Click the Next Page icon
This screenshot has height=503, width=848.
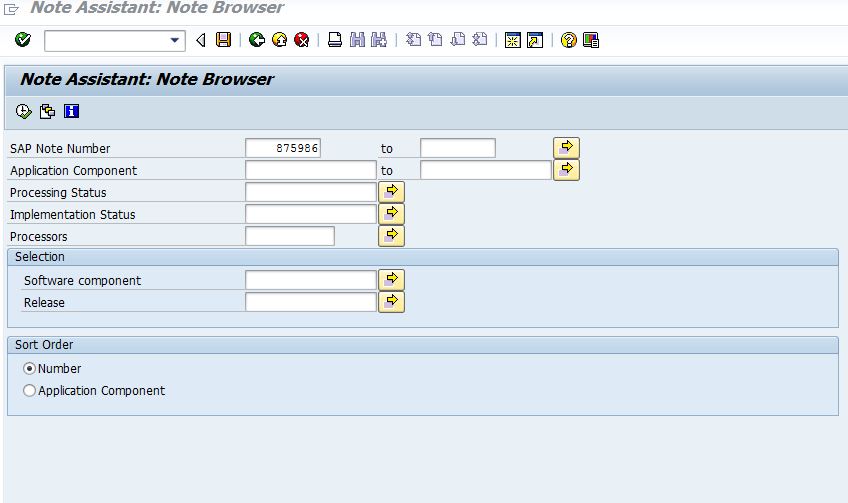point(458,40)
